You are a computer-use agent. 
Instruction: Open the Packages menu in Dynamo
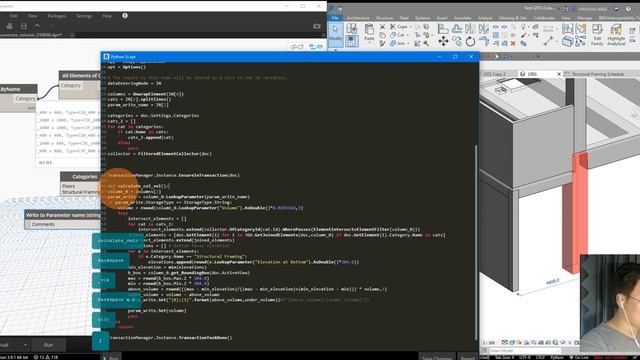57,16
